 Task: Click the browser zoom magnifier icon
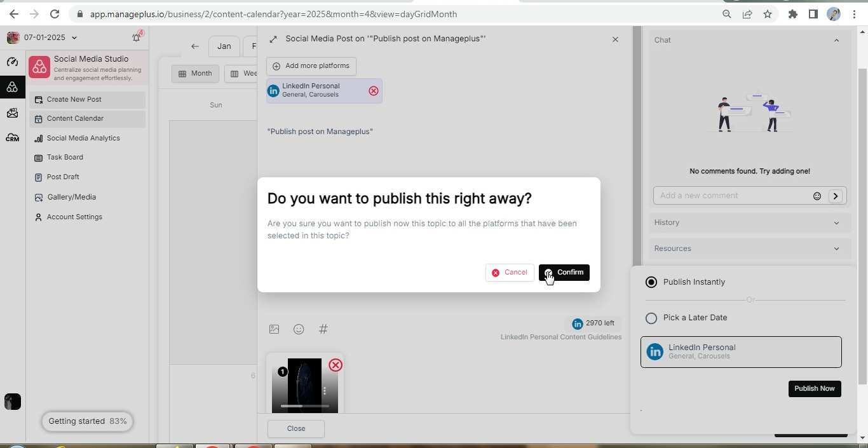click(727, 14)
